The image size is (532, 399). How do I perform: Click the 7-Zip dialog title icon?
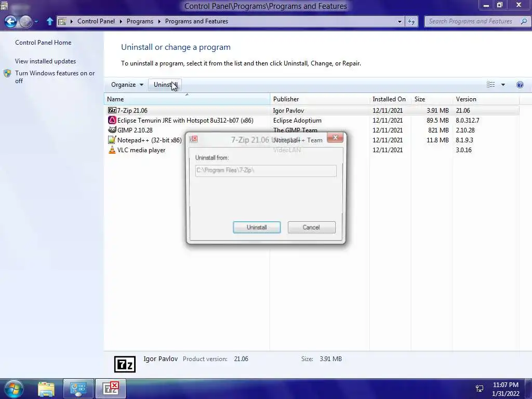pyautogui.click(x=194, y=139)
